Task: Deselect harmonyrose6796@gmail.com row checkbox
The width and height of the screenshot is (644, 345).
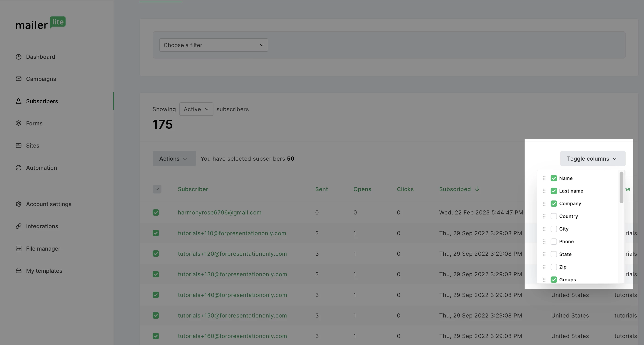Action: click(x=155, y=212)
